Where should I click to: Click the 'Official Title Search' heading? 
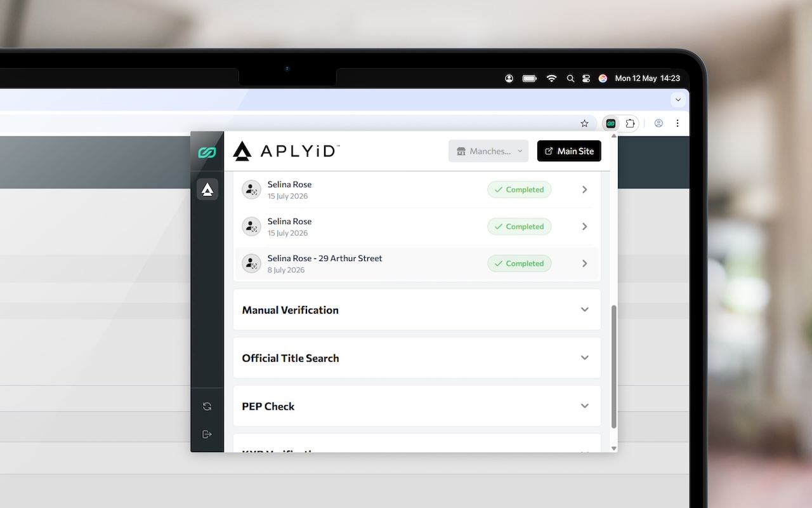pyautogui.click(x=291, y=358)
